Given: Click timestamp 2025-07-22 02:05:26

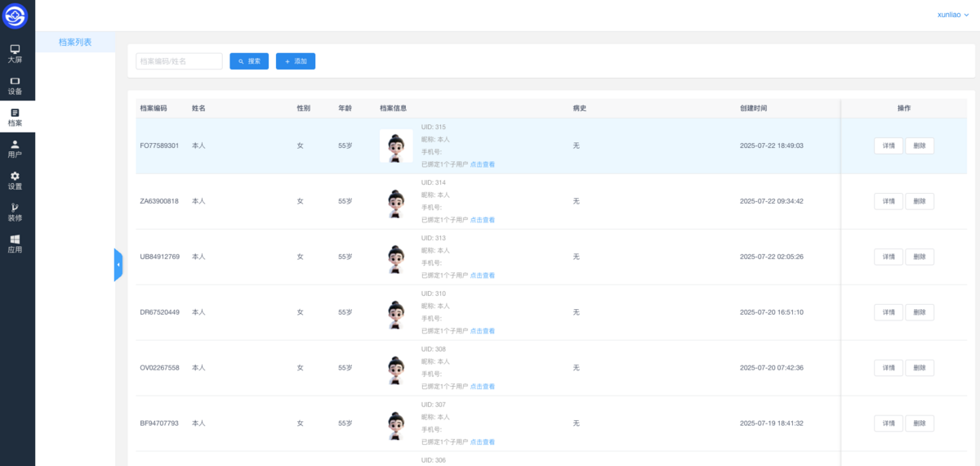Looking at the screenshot, I should pos(772,257).
